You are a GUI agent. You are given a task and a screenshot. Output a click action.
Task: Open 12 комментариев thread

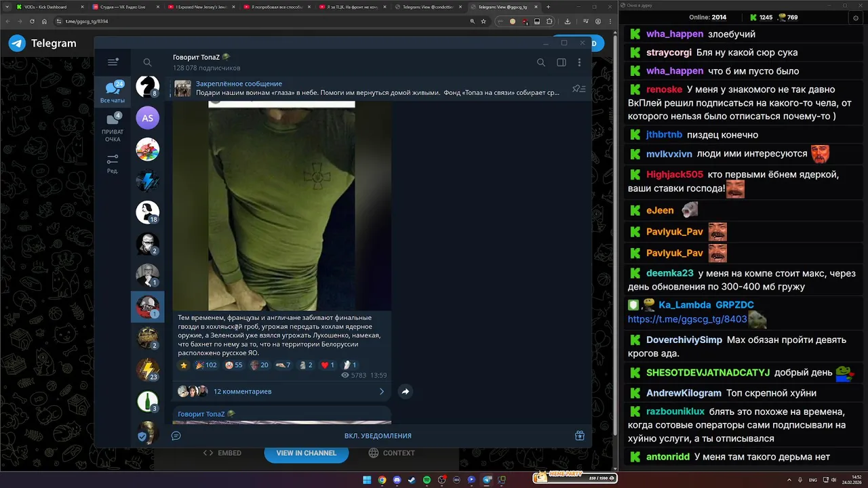pyautogui.click(x=242, y=392)
